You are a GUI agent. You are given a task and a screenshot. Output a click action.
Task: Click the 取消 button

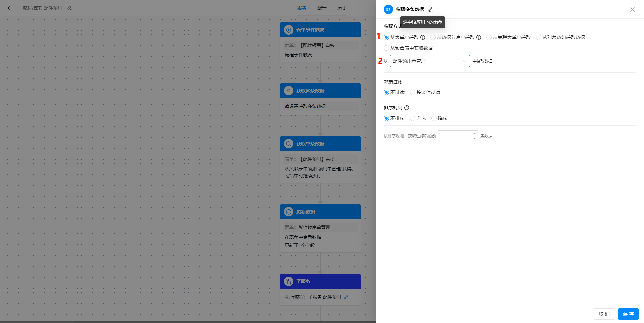(x=604, y=314)
